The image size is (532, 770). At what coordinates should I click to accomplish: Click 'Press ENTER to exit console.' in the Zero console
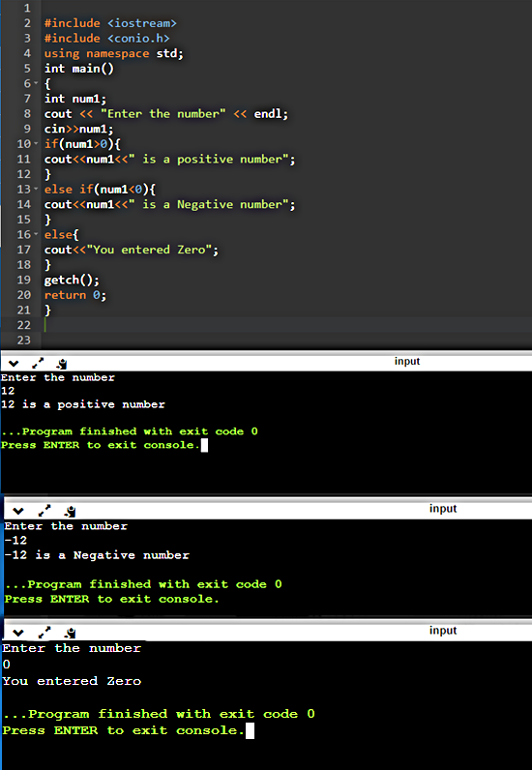[123, 730]
